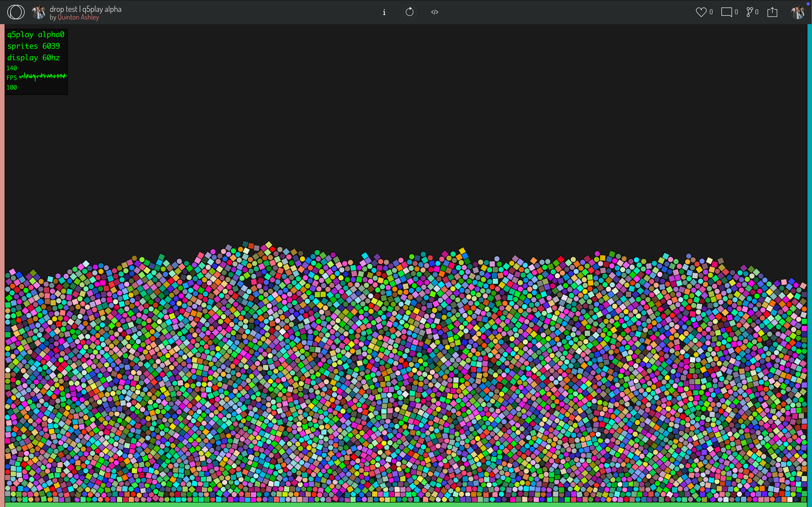Click the green floor bar at bottom
Screen dimensions: 812x507
tap(403, 505)
